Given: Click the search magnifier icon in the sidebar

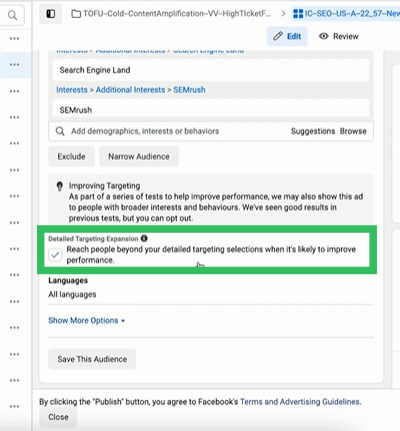Looking at the screenshot, I should pyautogui.click(x=12, y=15).
